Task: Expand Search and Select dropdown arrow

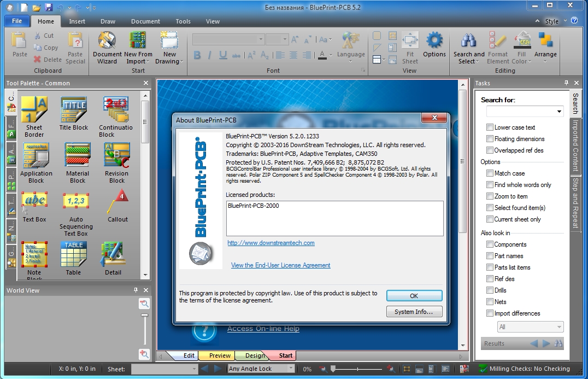Action: (478, 62)
